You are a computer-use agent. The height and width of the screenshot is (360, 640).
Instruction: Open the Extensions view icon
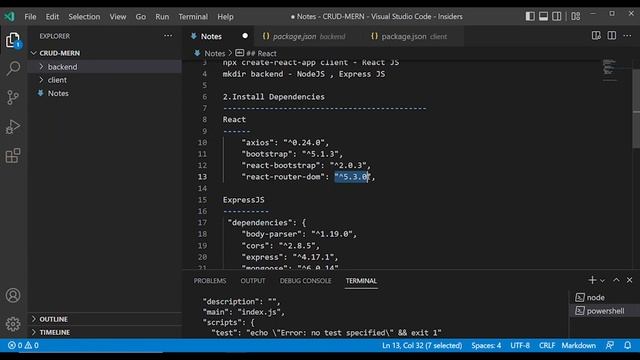click(13, 156)
